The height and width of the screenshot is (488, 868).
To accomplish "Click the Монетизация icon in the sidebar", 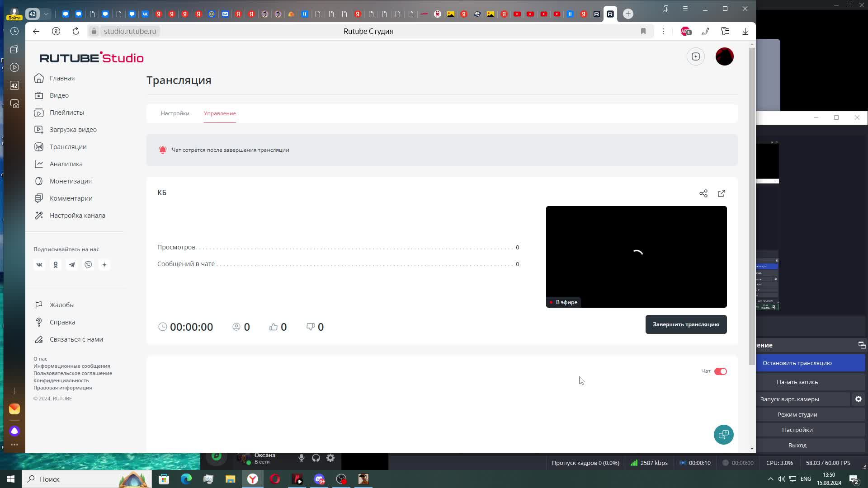I will [39, 181].
